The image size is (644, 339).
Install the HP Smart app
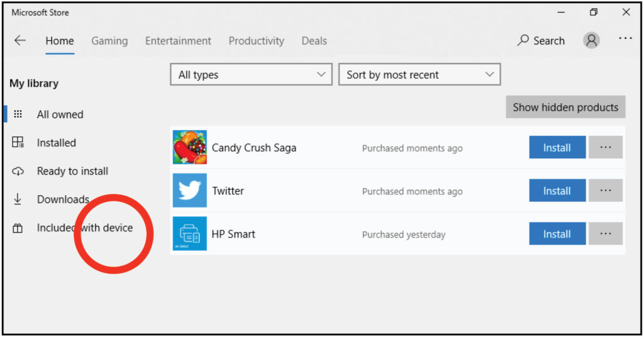click(557, 233)
